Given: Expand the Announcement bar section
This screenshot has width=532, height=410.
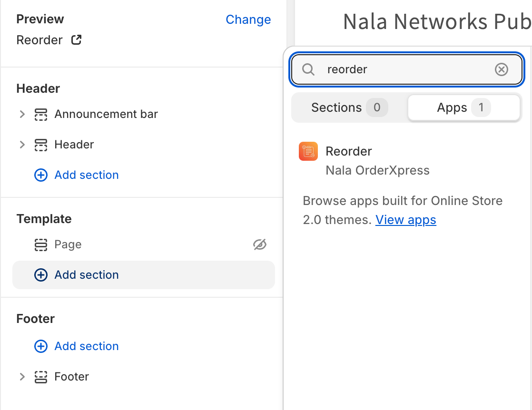Looking at the screenshot, I should [x=22, y=114].
